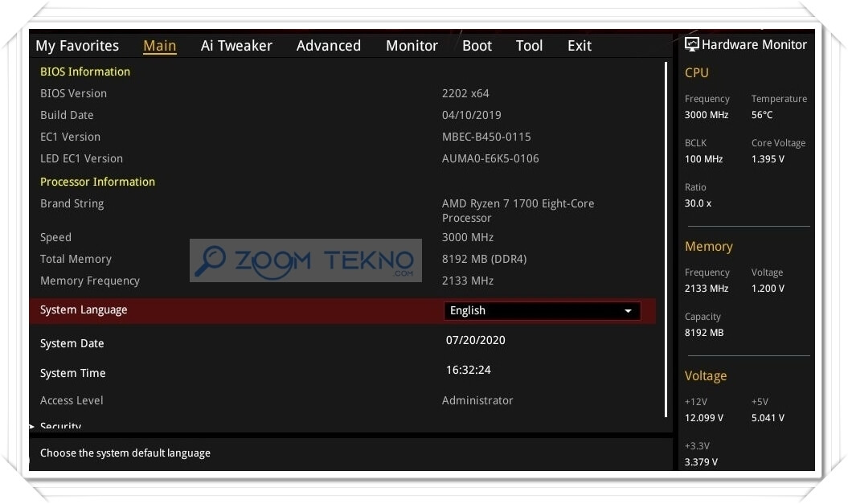
Task: Click the +3.3V reading 3.379 V
Action: point(701,462)
